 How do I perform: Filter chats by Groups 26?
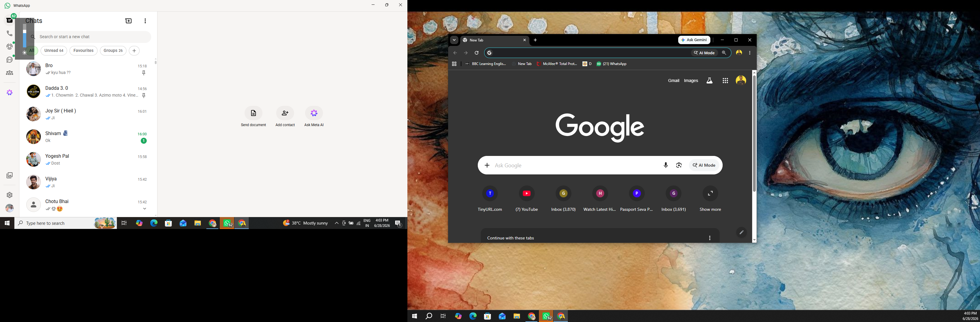tap(113, 51)
